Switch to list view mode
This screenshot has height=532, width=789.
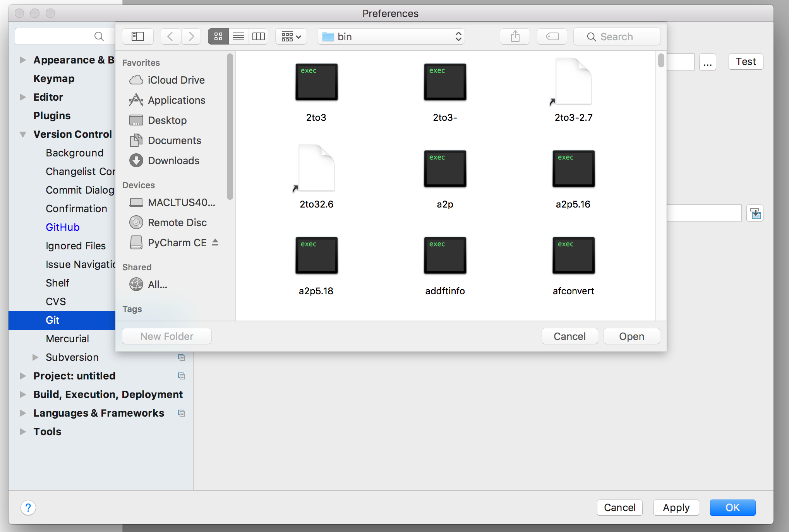[238, 36]
